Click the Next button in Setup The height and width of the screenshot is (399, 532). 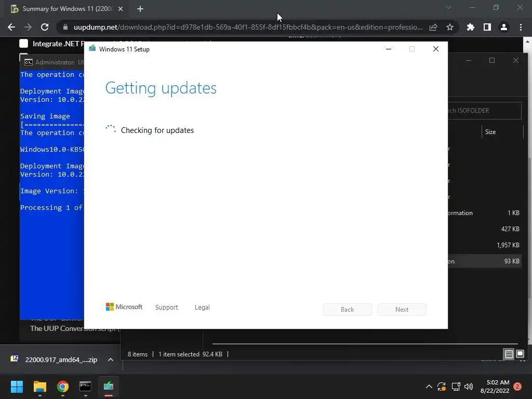coord(402,310)
